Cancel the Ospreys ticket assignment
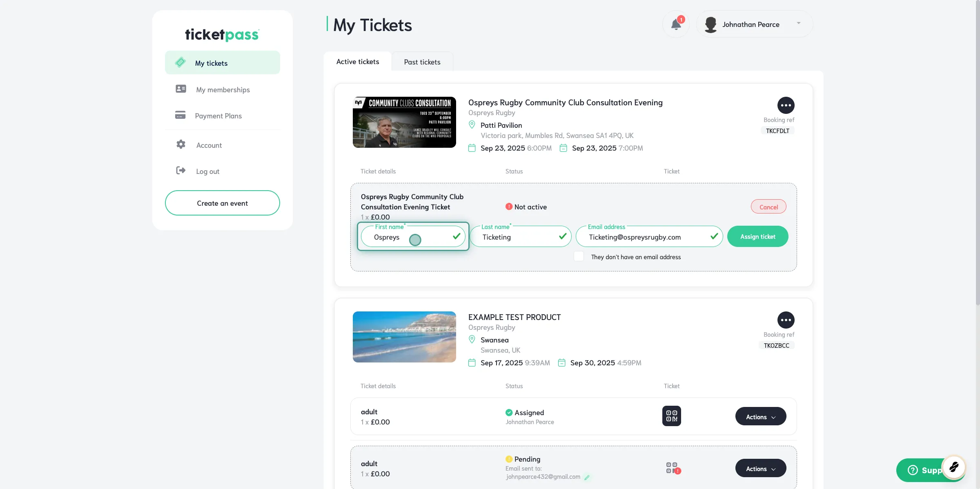 768,207
